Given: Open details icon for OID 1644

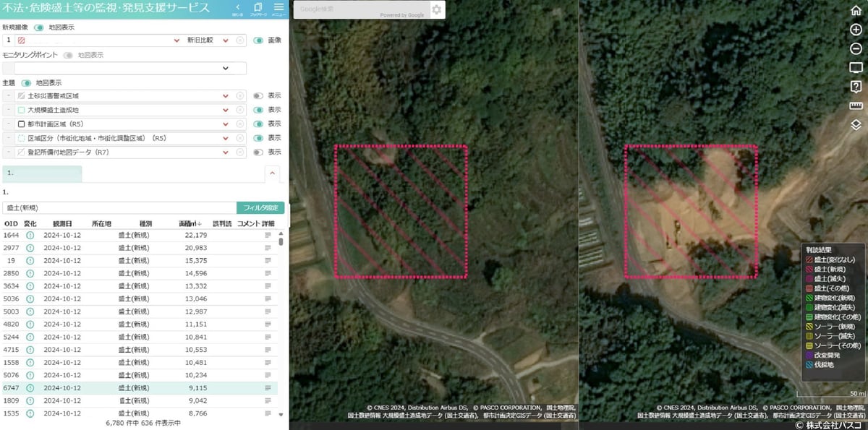Looking at the screenshot, I should click(268, 235).
